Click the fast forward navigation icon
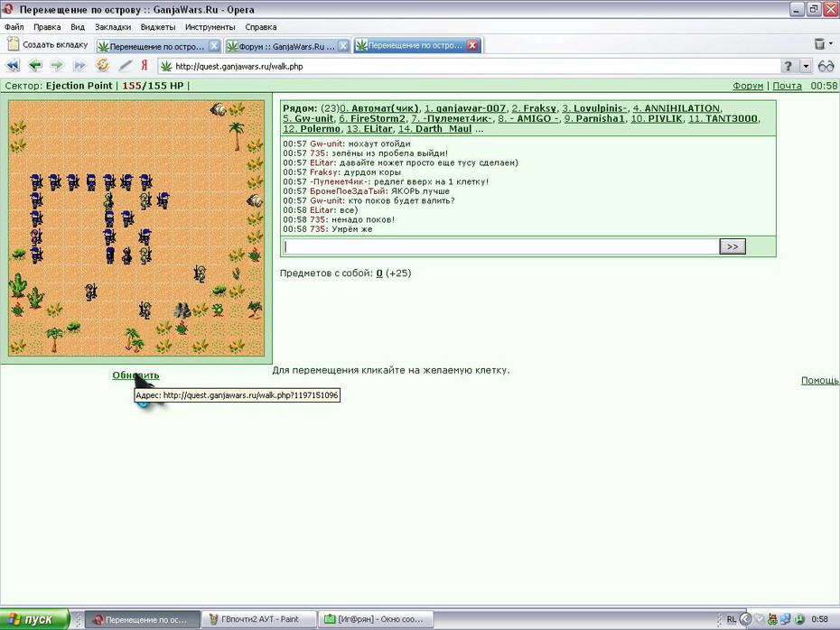The width and height of the screenshot is (840, 630). tap(79, 66)
